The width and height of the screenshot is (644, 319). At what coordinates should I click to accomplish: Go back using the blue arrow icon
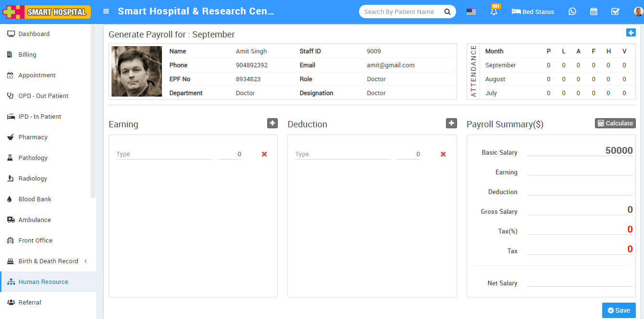631,33
